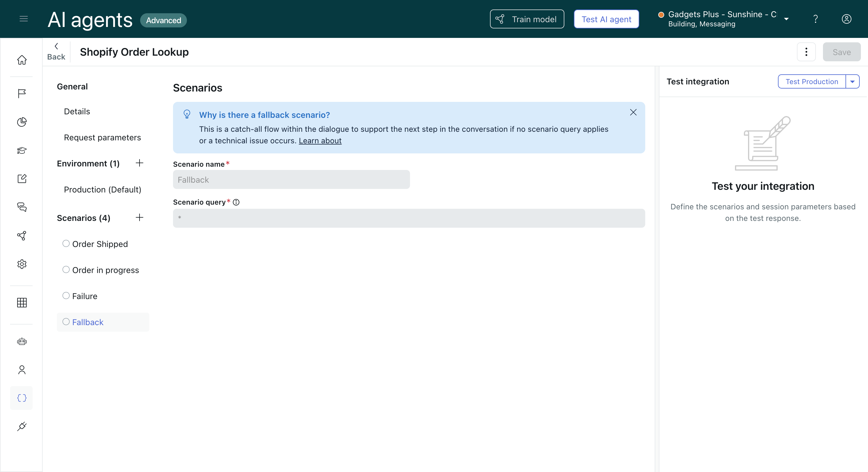The image size is (868, 472).
Task: Select the Order in progress radio button
Action: point(66,269)
